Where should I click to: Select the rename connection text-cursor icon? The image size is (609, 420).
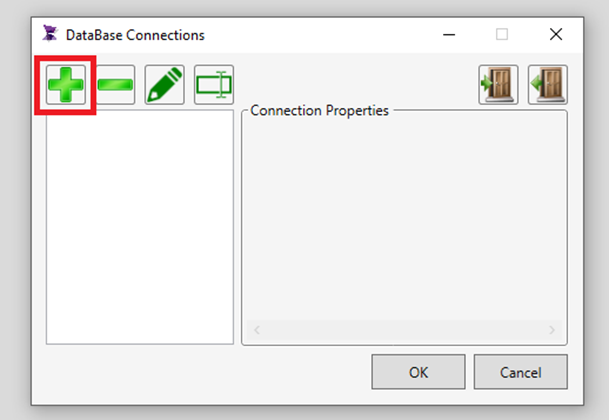click(214, 85)
